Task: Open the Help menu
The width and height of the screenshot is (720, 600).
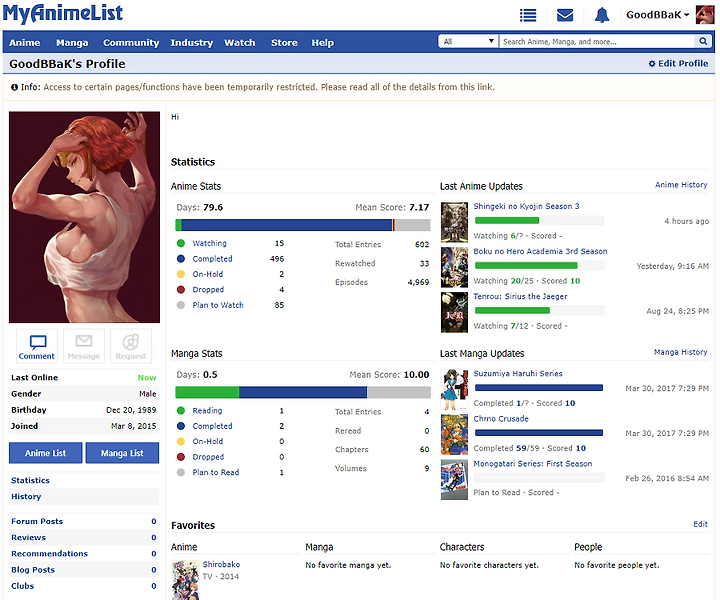Action: coord(323,43)
